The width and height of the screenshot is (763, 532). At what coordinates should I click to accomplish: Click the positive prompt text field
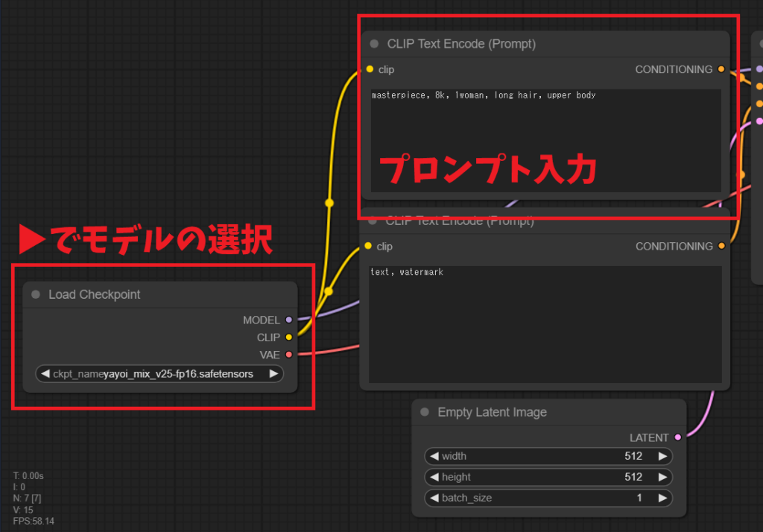click(545, 142)
